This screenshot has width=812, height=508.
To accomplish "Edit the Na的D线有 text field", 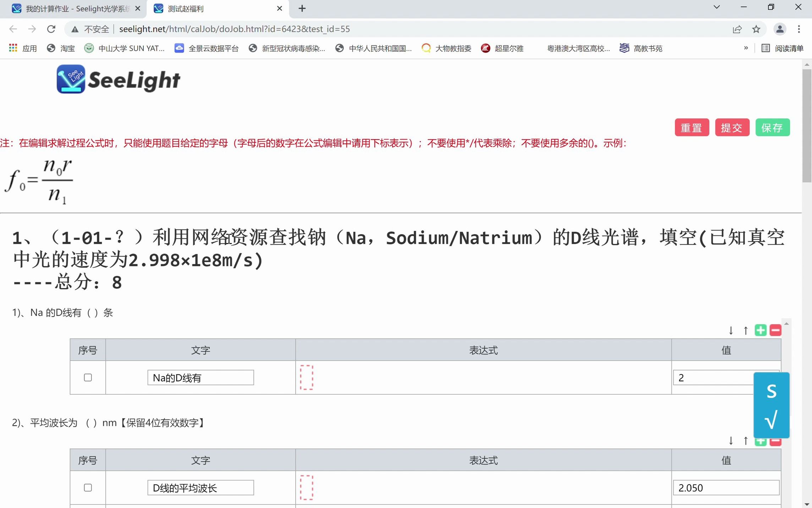I will (x=201, y=378).
